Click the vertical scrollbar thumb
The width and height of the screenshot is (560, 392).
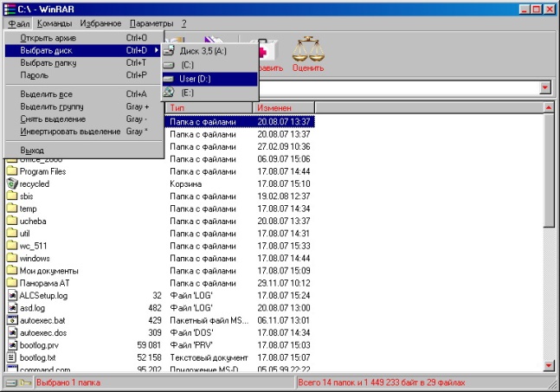(x=549, y=170)
